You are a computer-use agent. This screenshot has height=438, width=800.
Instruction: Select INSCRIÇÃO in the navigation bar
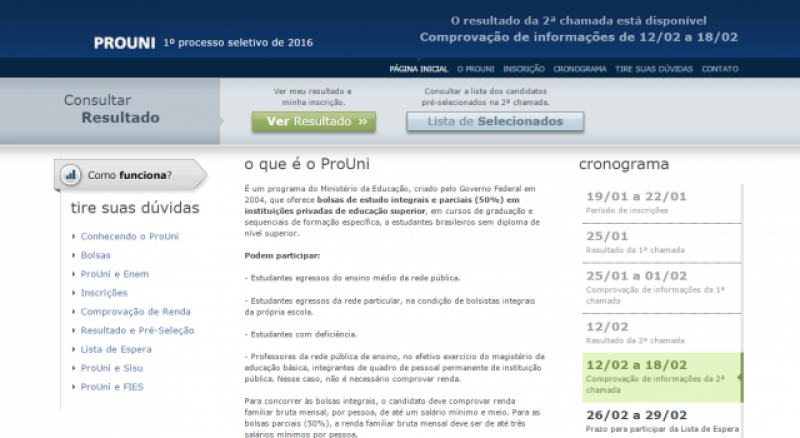524,69
